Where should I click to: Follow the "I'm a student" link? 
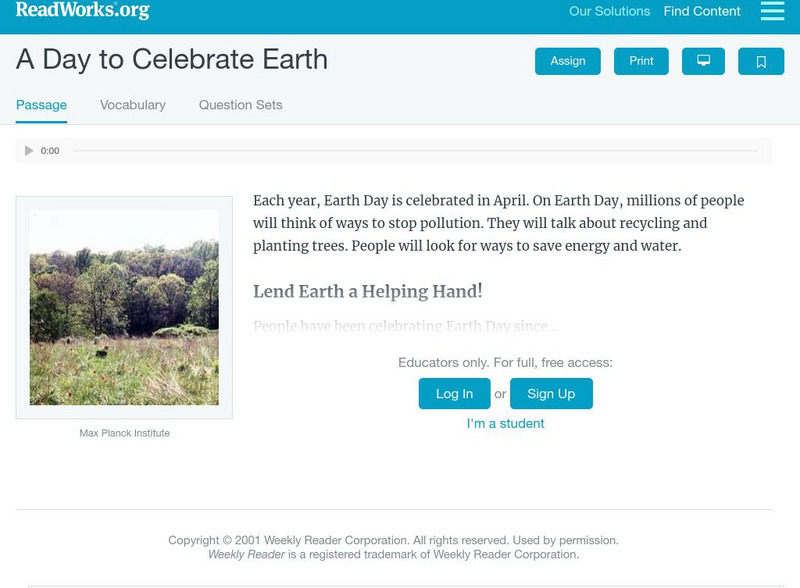click(x=505, y=424)
